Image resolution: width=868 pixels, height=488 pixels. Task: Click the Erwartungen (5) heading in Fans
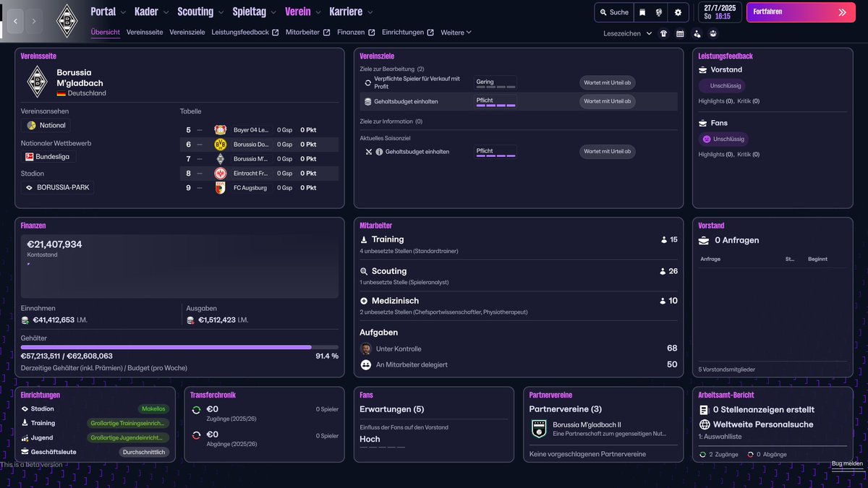(392, 409)
